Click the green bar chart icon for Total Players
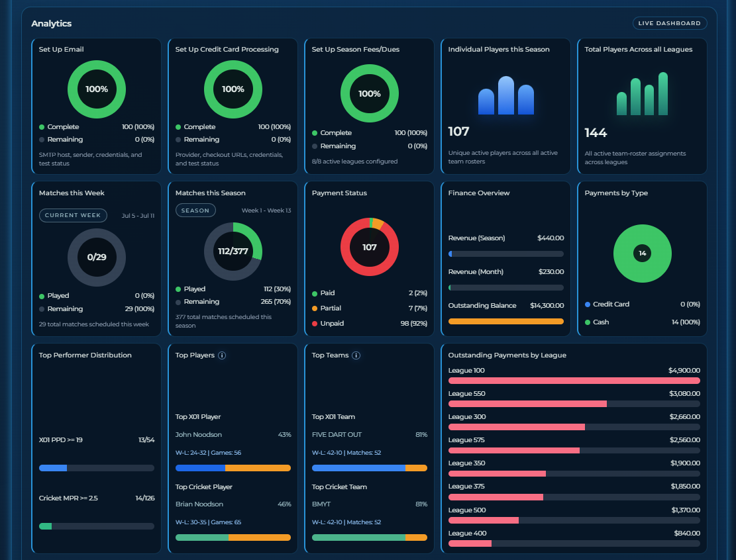This screenshot has width=736, height=560. click(642, 94)
